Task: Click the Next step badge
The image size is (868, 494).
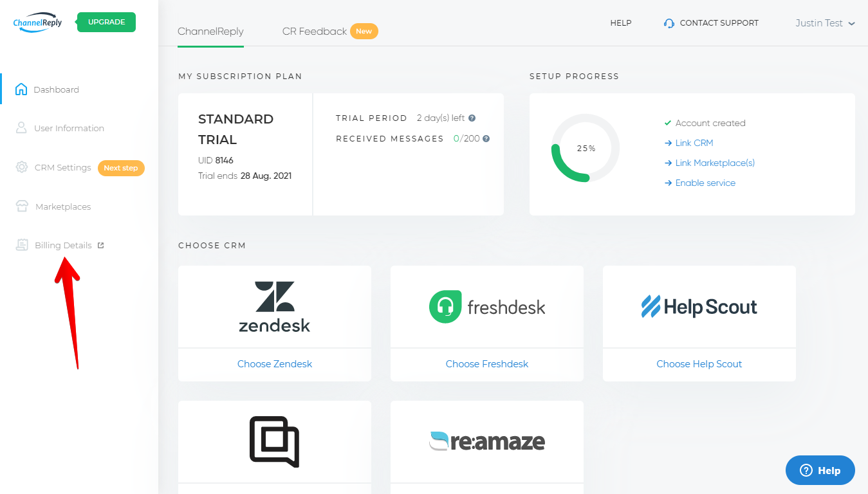Action: 121,168
